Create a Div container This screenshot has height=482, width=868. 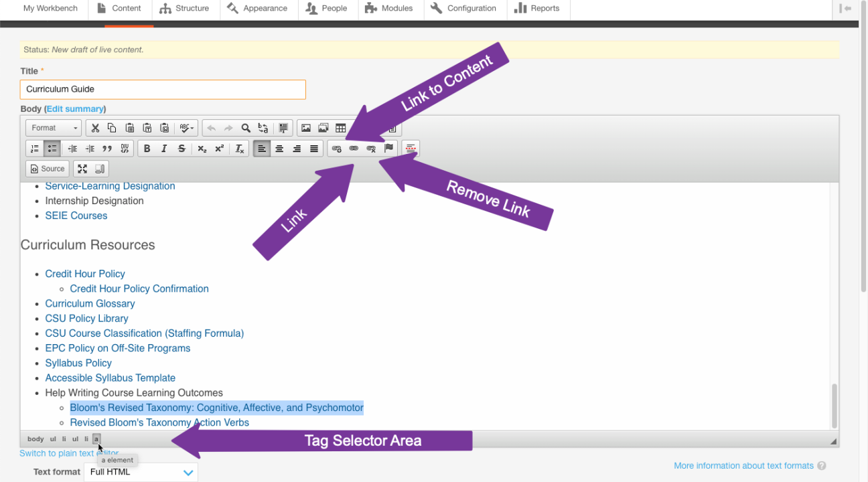point(125,149)
